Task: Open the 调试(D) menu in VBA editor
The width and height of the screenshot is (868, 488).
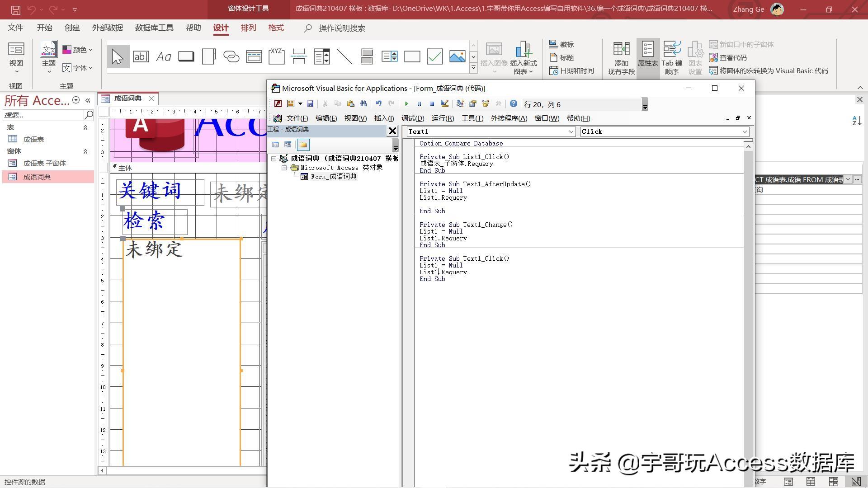Action: click(412, 118)
